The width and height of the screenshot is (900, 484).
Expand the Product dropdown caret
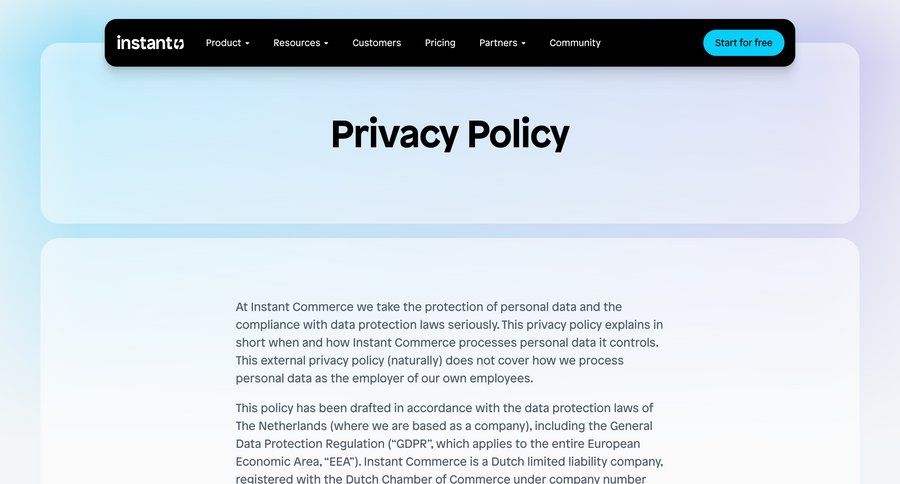click(247, 43)
